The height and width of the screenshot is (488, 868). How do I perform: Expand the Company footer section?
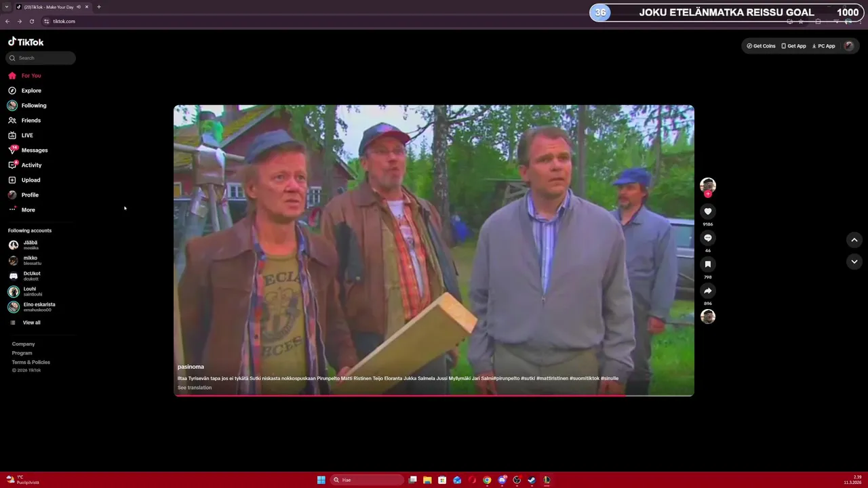pyautogui.click(x=23, y=344)
